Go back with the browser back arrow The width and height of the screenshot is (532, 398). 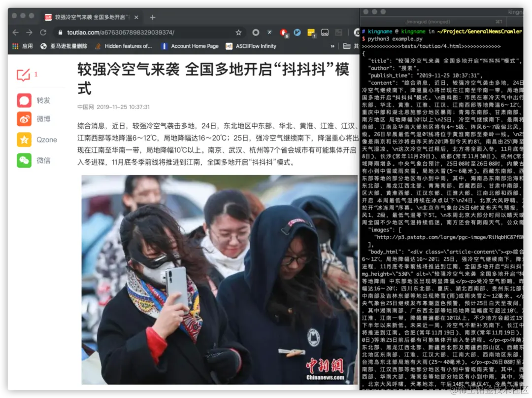point(16,33)
